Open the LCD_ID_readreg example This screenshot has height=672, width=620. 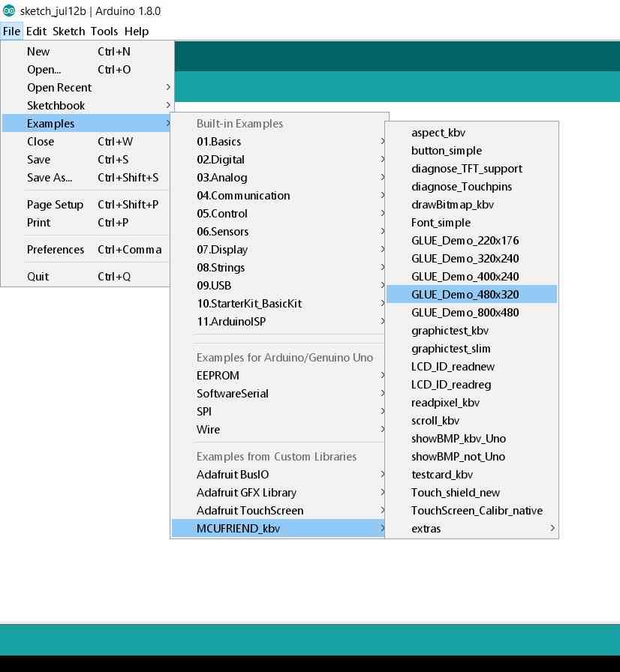tap(471, 385)
